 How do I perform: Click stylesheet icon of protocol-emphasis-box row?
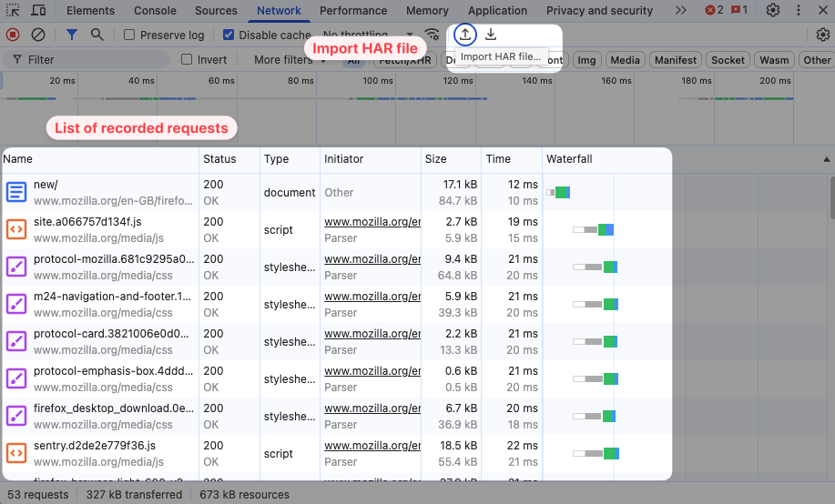[16, 378]
